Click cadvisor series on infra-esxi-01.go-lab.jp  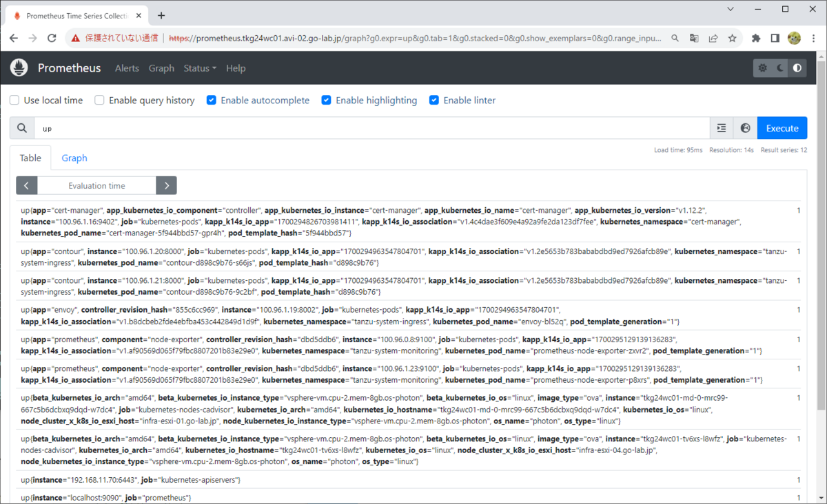point(410,409)
